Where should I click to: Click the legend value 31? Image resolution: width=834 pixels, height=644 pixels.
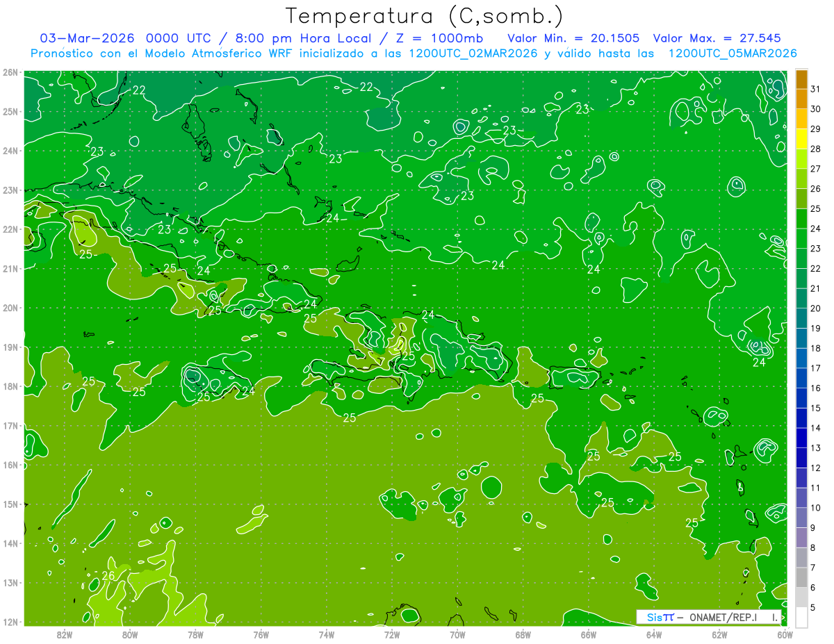pos(815,89)
